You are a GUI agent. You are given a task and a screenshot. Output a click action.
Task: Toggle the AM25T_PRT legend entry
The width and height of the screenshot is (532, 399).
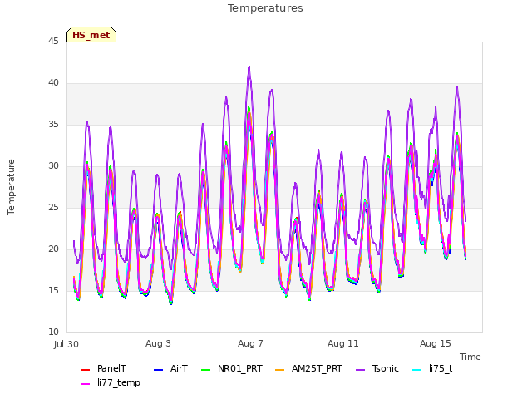tap(308, 369)
